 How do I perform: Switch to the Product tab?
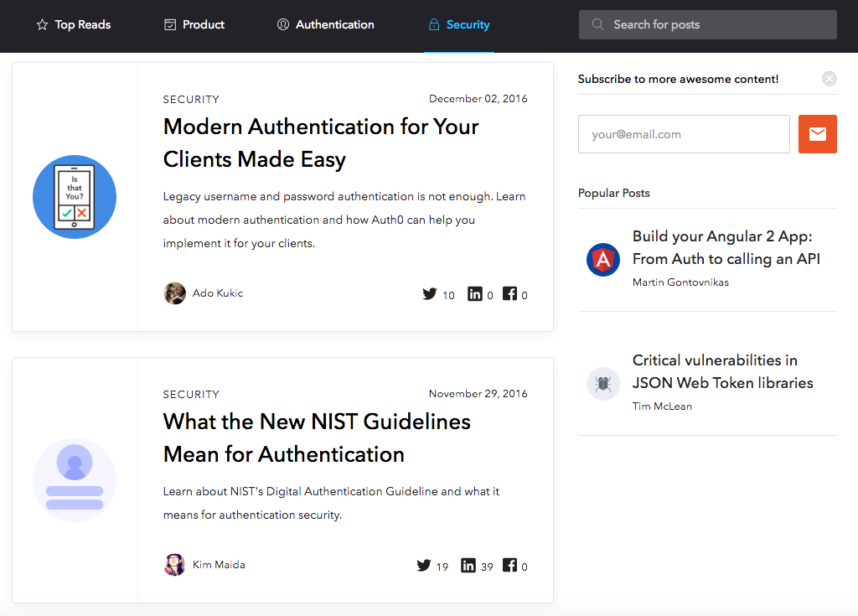(x=194, y=25)
